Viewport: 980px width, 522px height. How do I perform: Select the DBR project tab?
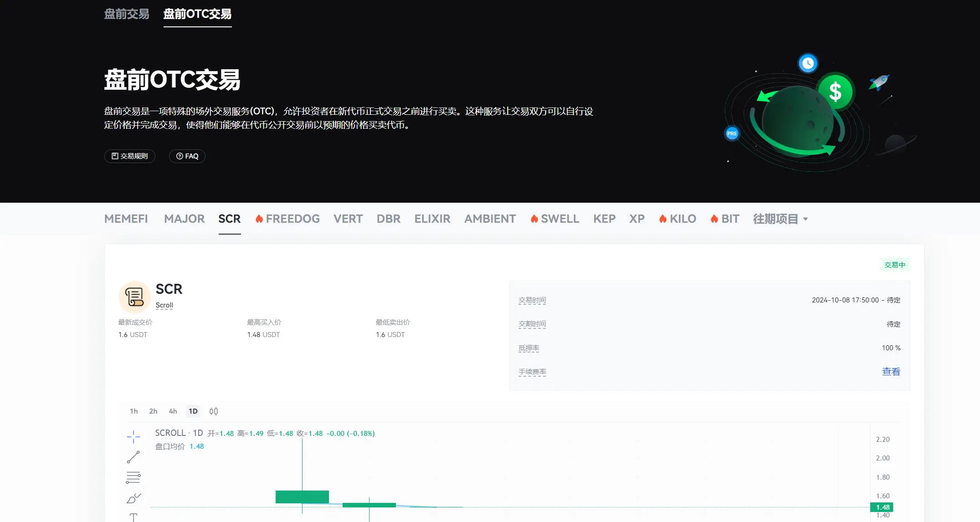coord(389,219)
